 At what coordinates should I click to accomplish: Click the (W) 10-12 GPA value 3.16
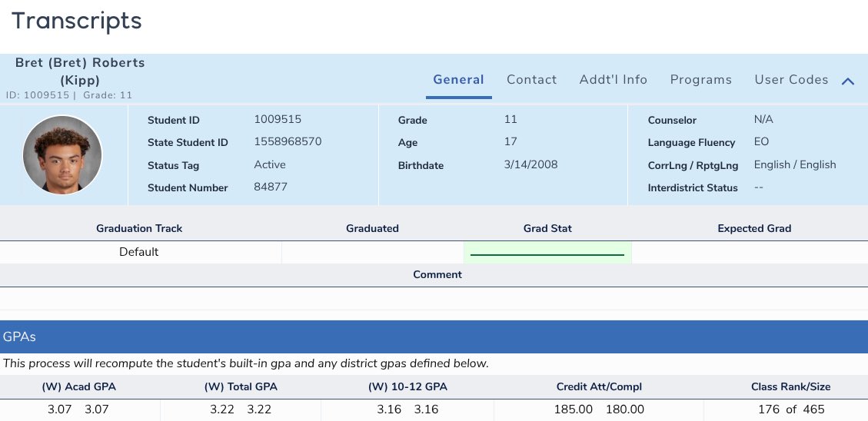click(408, 409)
